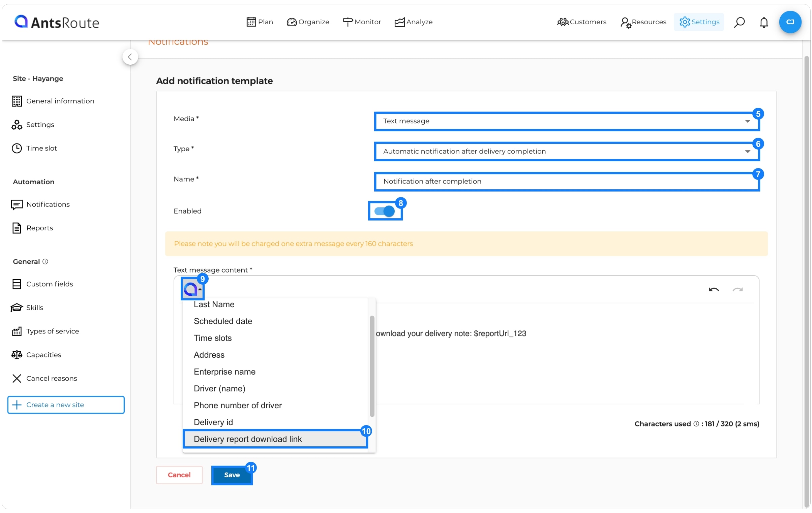Viewport: 812px width, 513px height.
Task: Select Delivery id variable
Action: coord(276,422)
